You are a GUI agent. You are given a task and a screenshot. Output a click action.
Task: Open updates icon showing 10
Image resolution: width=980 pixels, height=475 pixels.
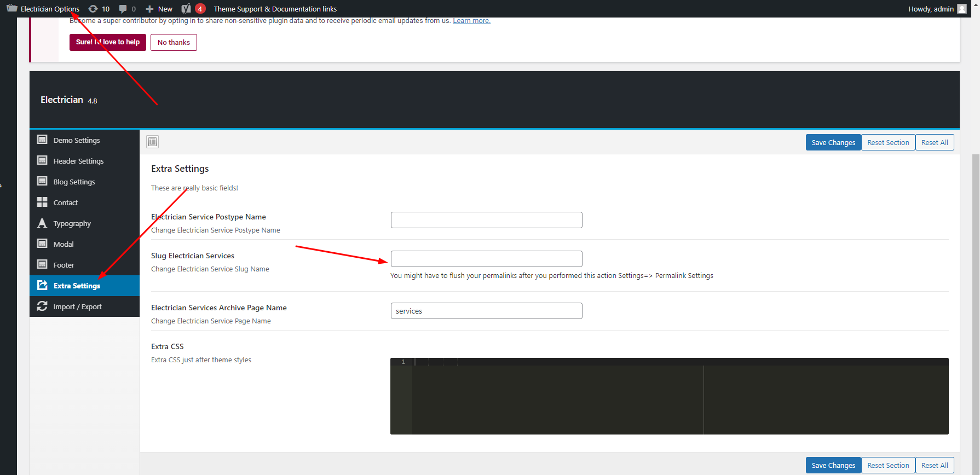93,9
